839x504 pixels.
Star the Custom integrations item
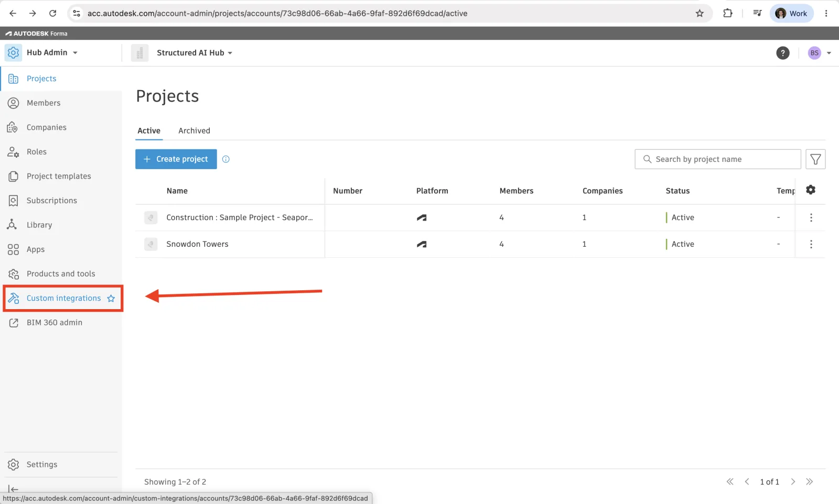111,299
